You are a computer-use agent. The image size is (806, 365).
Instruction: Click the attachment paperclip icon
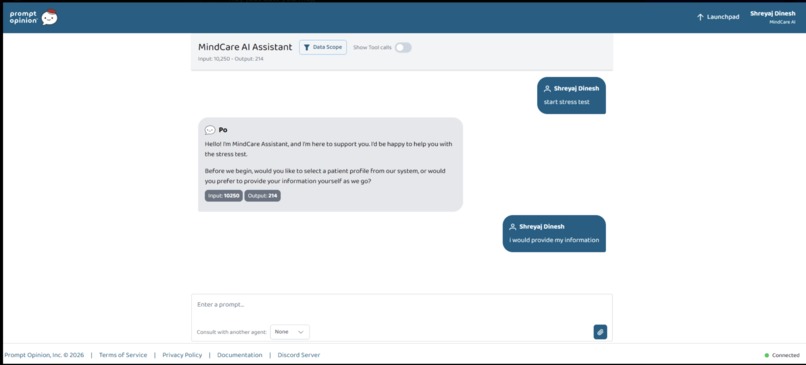[x=600, y=332]
